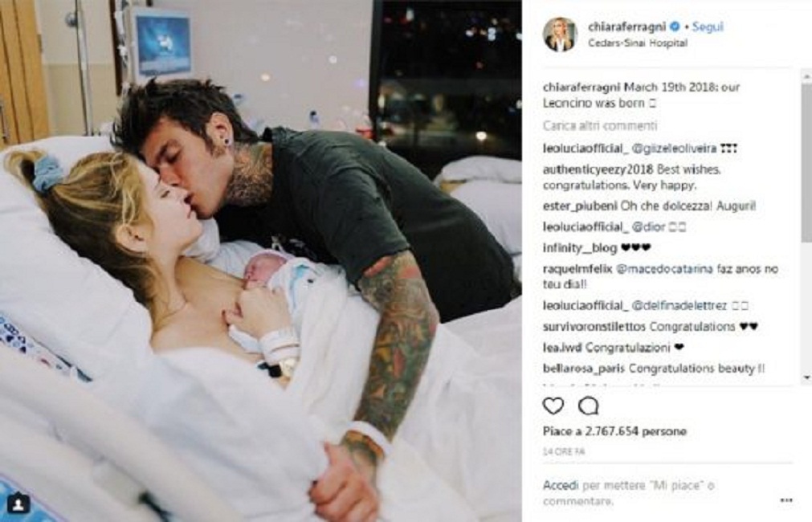Open the hospital photo of the post
812x522 pixels.
(261, 261)
